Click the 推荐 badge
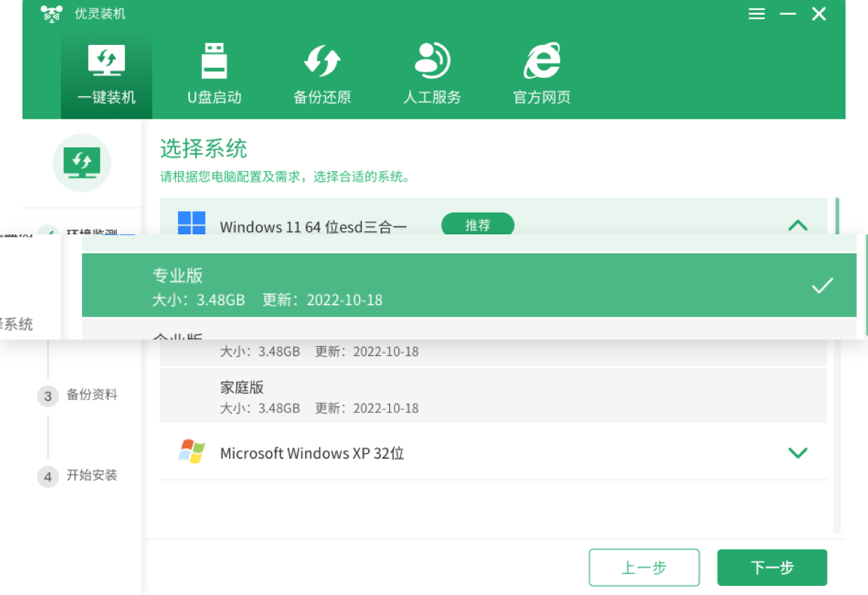The width and height of the screenshot is (868, 595). coord(477,225)
